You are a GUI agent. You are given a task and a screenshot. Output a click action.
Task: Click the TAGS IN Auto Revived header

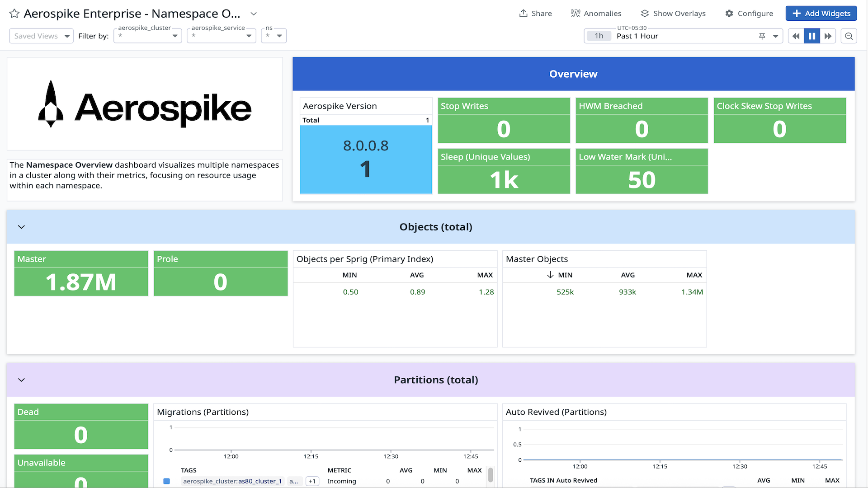(563, 481)
